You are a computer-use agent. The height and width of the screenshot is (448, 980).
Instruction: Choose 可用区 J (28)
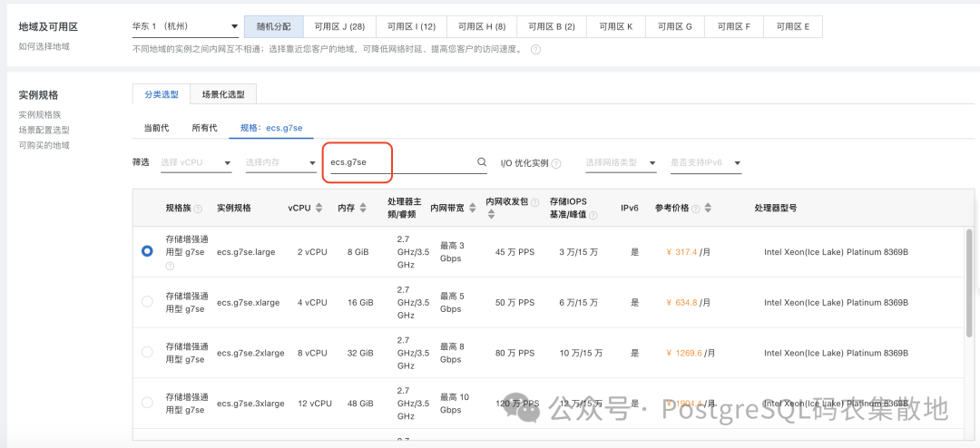coord(339,27)
